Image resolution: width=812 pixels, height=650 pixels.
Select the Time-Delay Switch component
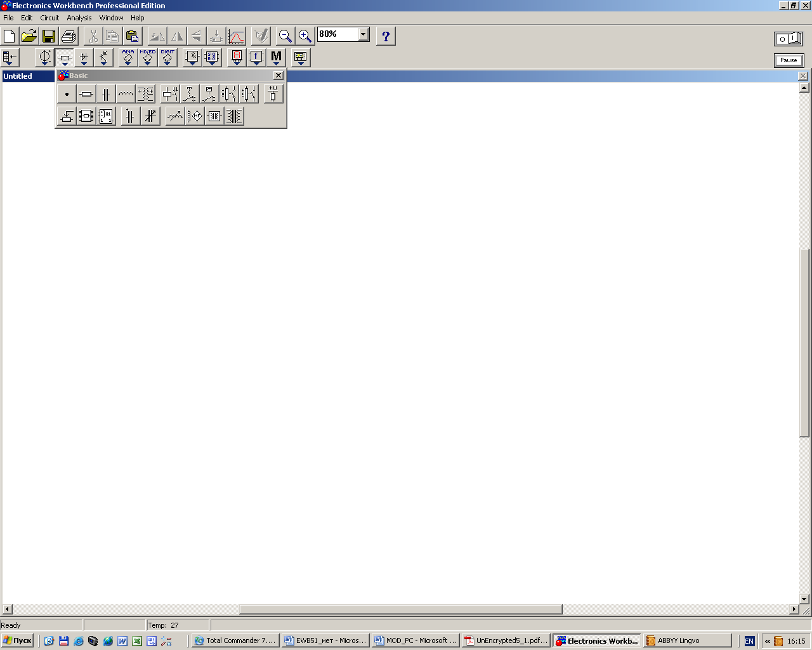tap(209, 95)
